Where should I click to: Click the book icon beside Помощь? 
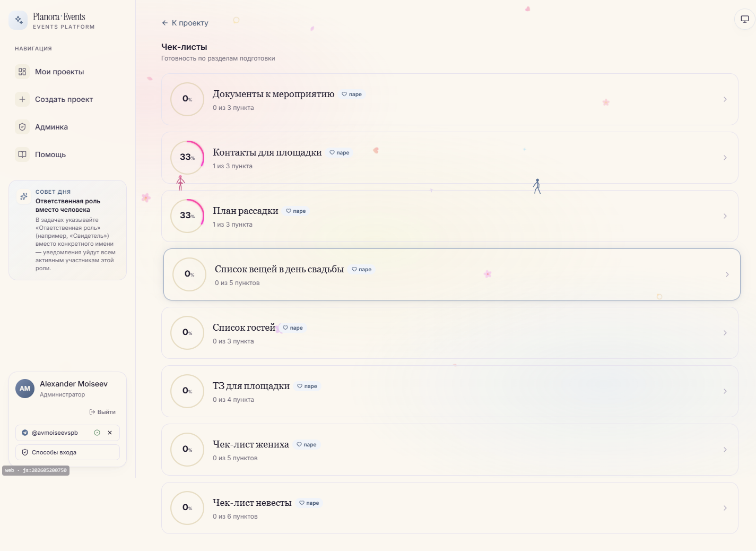[22, 154]
